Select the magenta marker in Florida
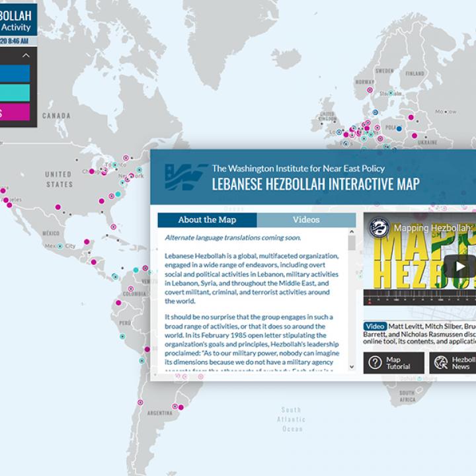 (x=114, y=227)
